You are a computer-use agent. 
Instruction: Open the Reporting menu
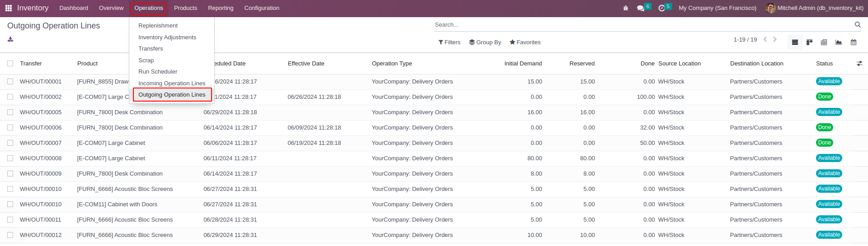[x=221, y=8]
